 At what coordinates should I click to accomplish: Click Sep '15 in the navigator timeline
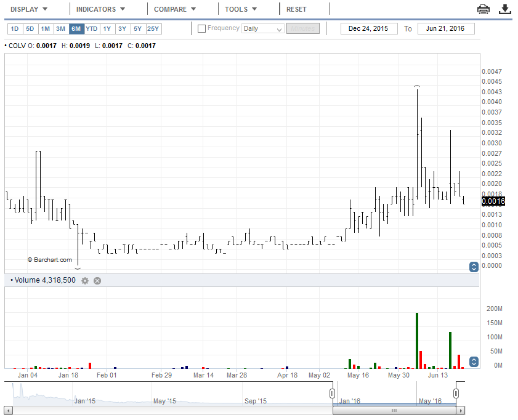tap(256, 401)
